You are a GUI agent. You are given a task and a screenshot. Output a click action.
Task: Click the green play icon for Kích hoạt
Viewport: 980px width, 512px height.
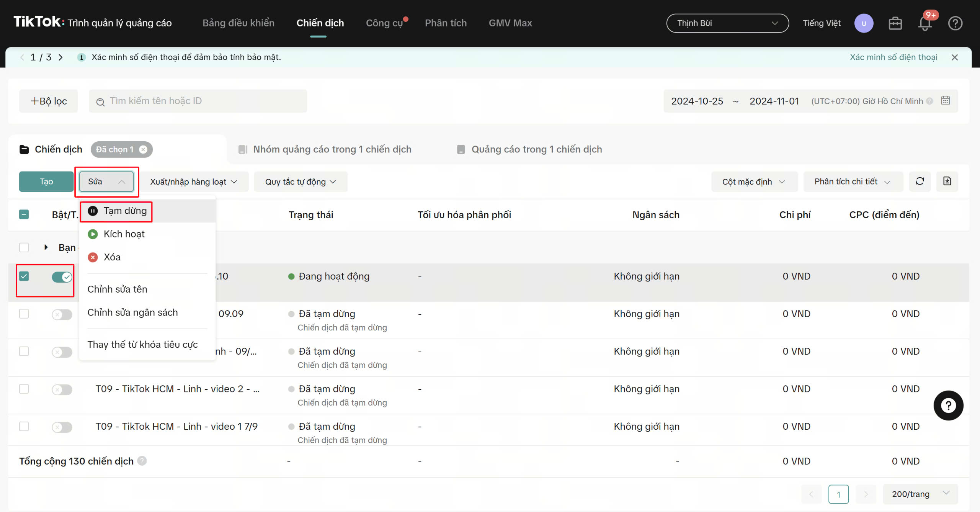point(93,234)
